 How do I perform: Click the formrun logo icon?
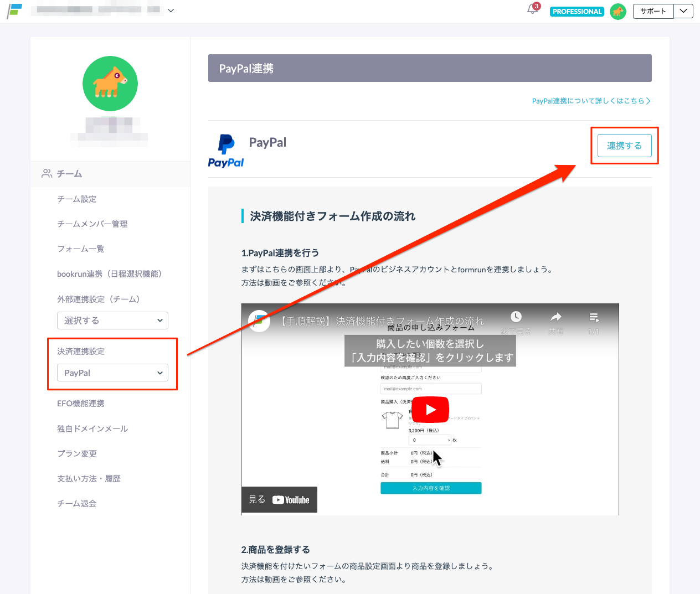15,11
